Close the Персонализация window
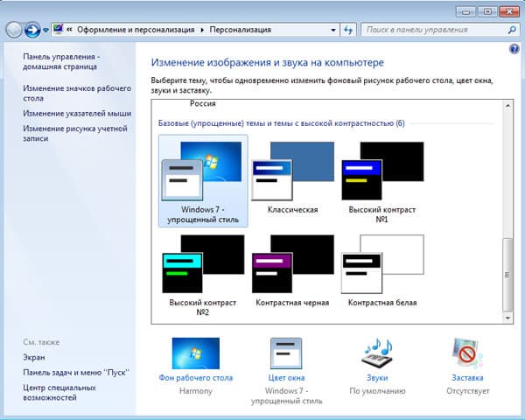The image size is (525, 420). point(509,12)
